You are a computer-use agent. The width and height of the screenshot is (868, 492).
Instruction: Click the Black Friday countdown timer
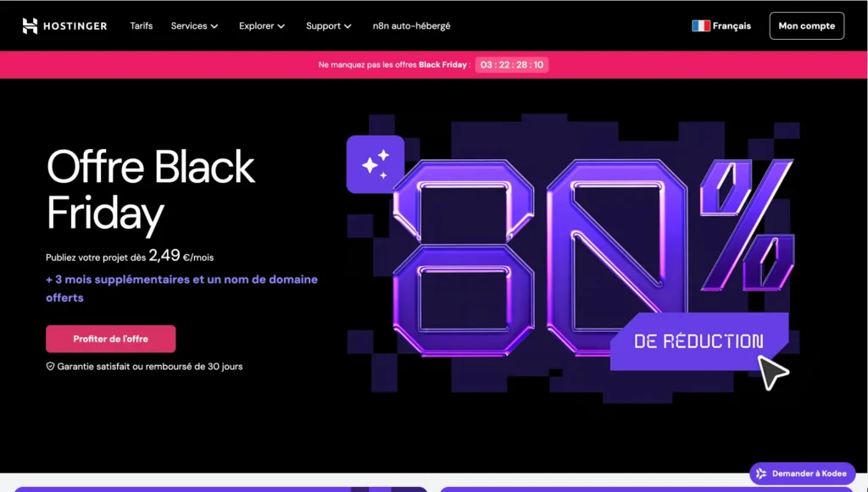pos(511,64)
